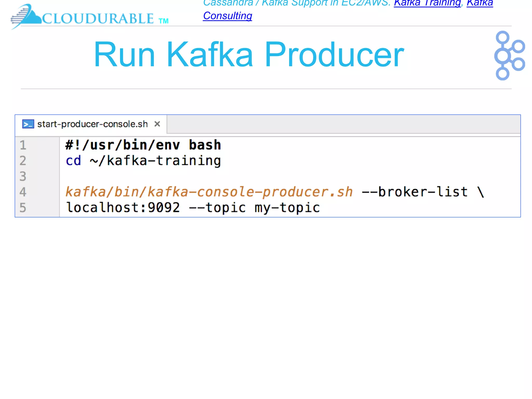Image resolution: width=532 pixels, height=399 pixels.
Task: Click the --broker-list option text
Action: [x=415, y=192]
